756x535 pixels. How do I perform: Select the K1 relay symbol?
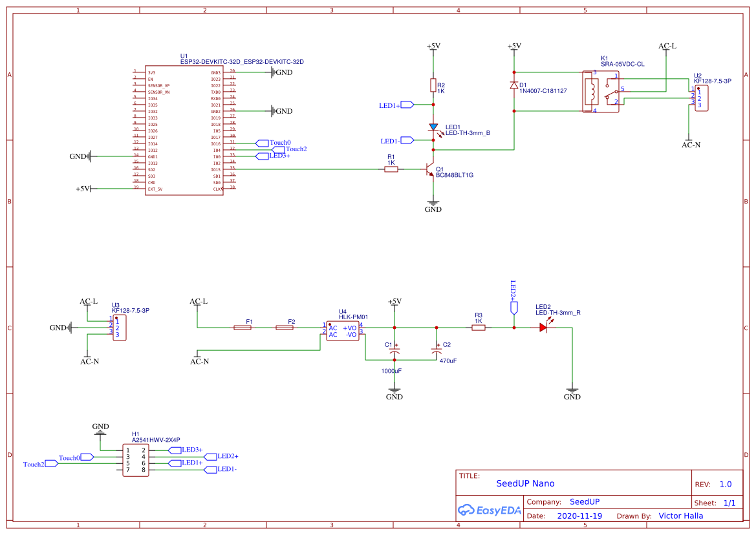(601, 92)
